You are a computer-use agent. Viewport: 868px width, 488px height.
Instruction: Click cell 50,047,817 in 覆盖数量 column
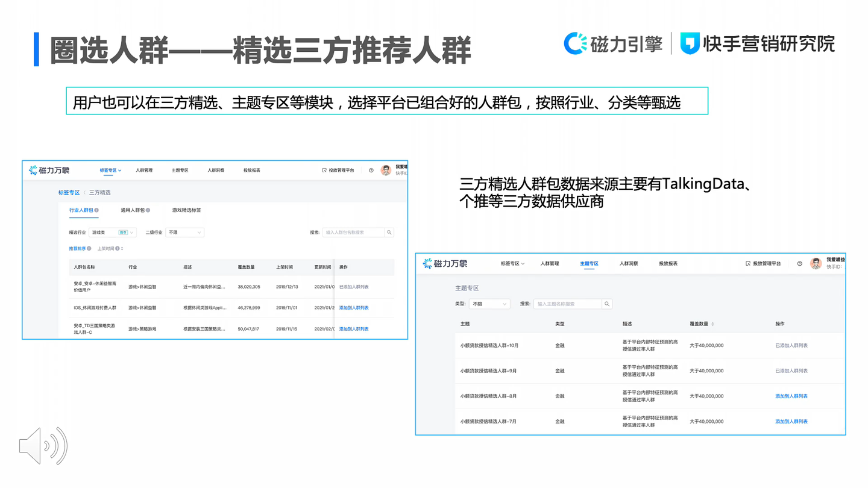(249, 329)
